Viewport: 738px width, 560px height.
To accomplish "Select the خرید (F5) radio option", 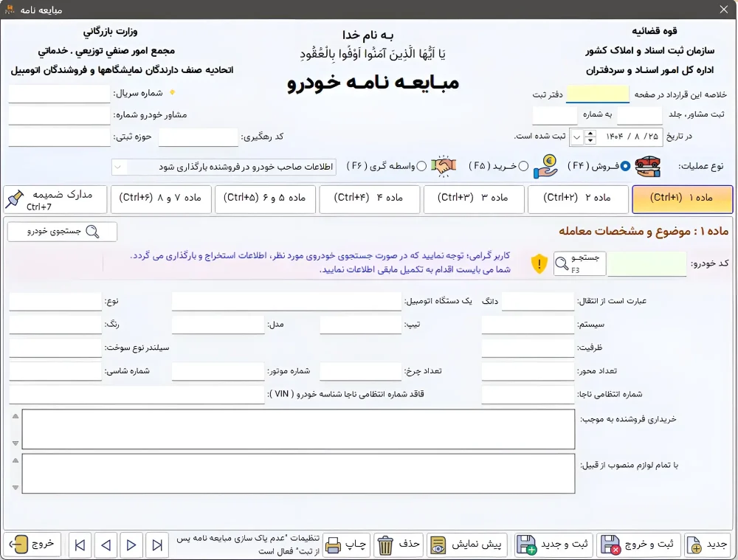I will click(x=523, y=166).
